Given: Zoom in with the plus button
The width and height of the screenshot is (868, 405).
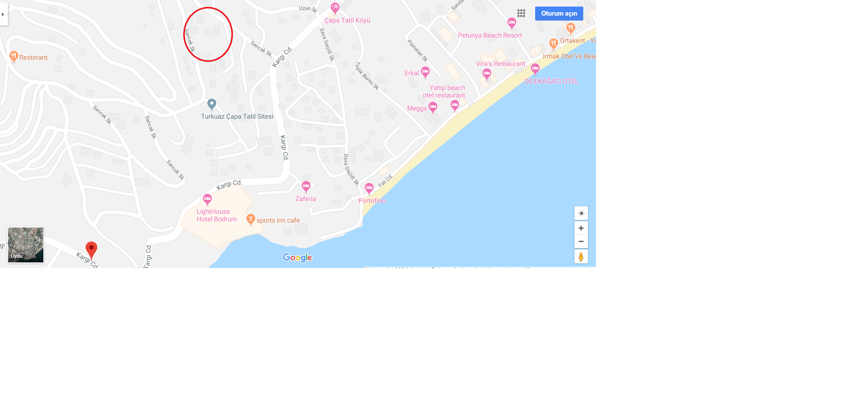Looking at the screenshot, I should pyautogui.click(x=581, y=228).
